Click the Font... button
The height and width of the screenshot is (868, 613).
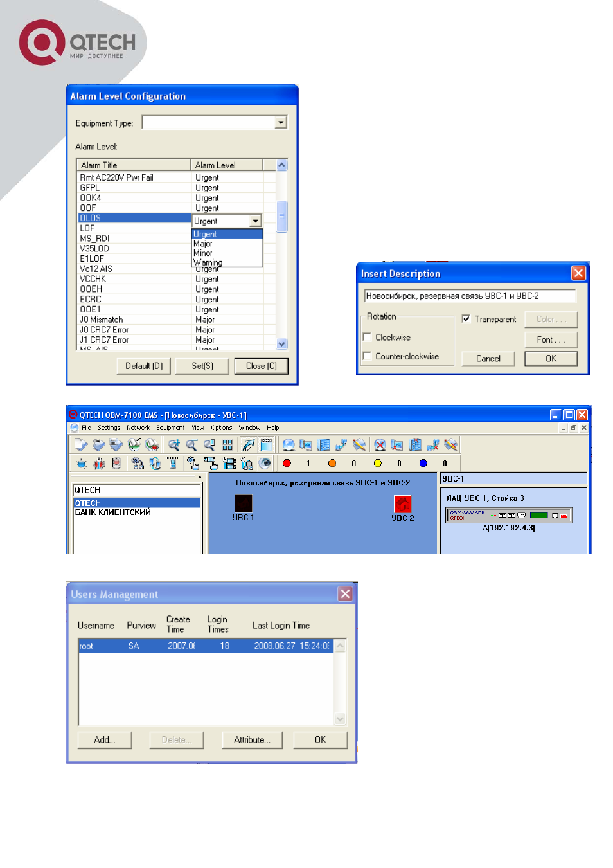[551, 339]
